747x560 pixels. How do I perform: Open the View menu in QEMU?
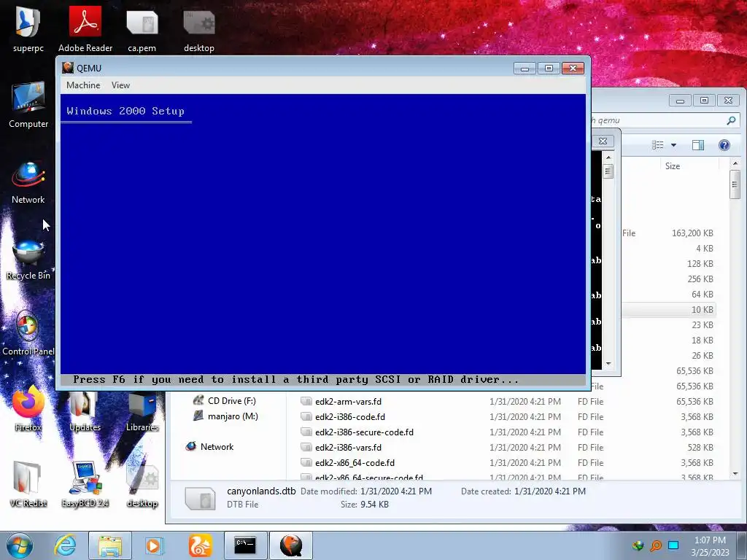tap(120, 85)
